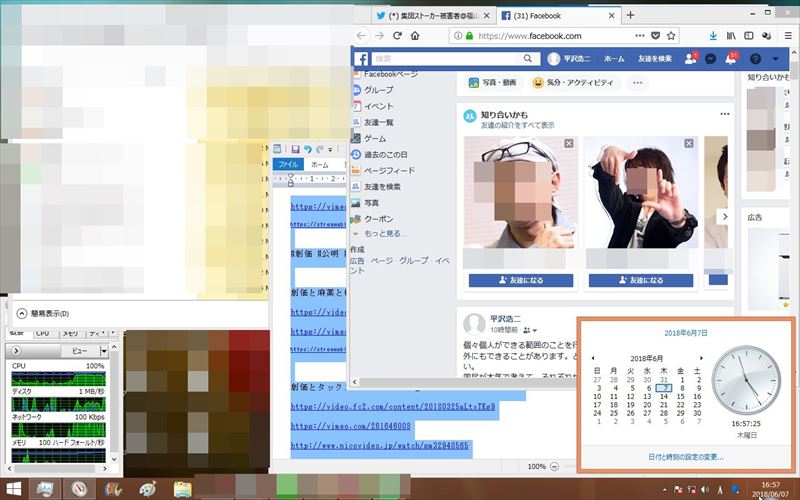Open 過去のこの日 in Facebook sidebar
This screenshot has width=800, height=500.
(385, 155)
